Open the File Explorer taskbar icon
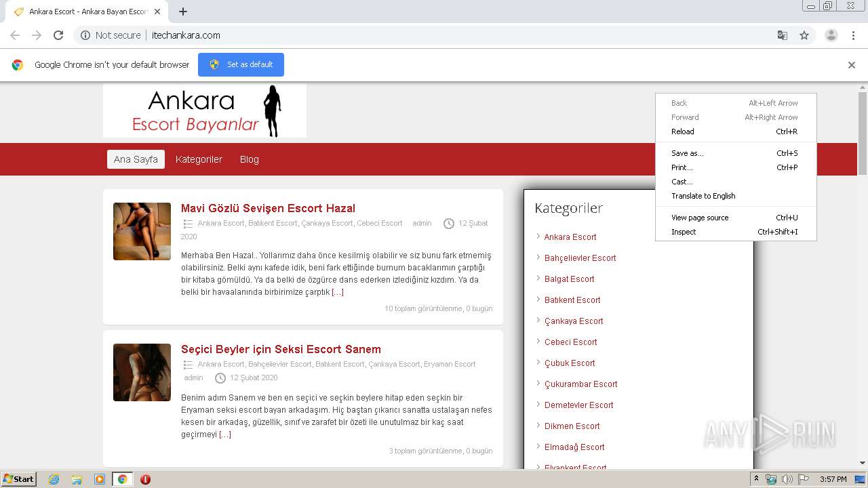 (x=77, y=479)
